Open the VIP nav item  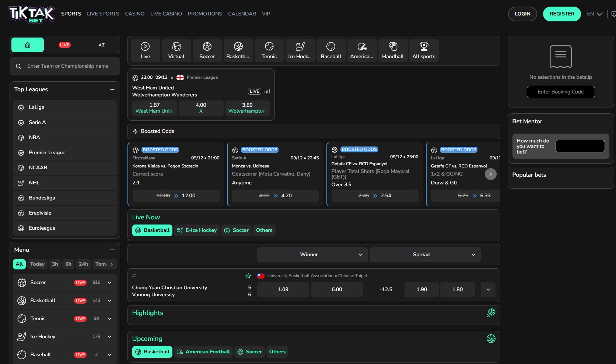(x=266, y=14)
